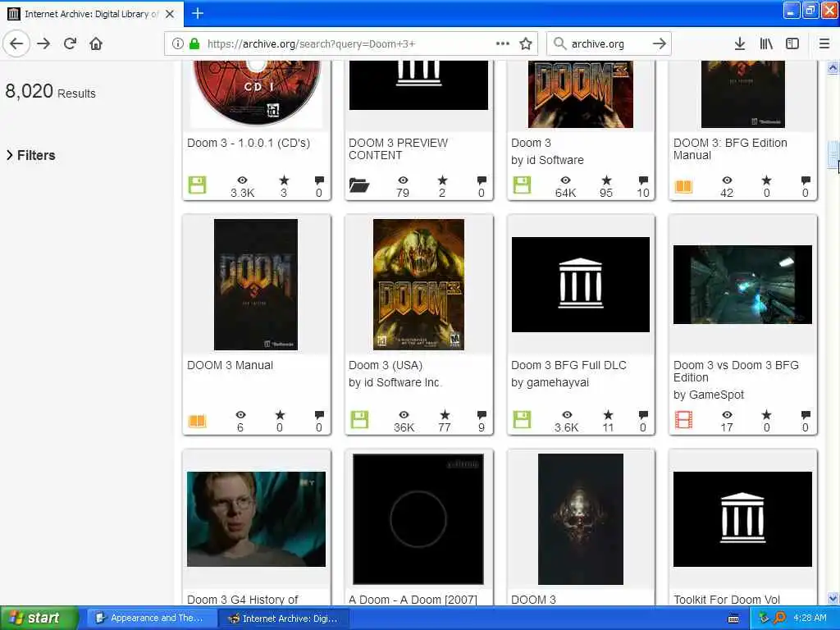Switch to Appearance and Themes taskbar window

(150, 619)
